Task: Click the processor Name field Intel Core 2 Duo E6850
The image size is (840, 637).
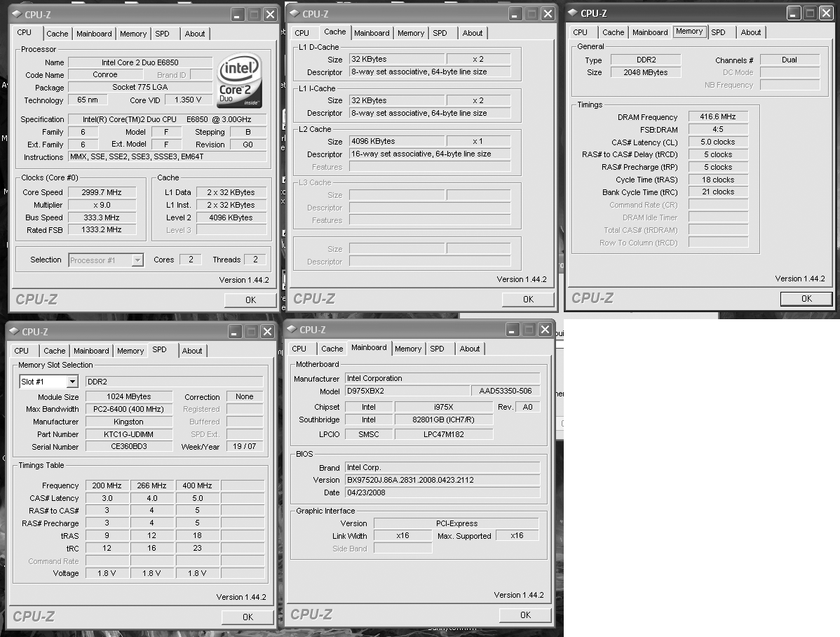Action: click(x=140, y=62)
